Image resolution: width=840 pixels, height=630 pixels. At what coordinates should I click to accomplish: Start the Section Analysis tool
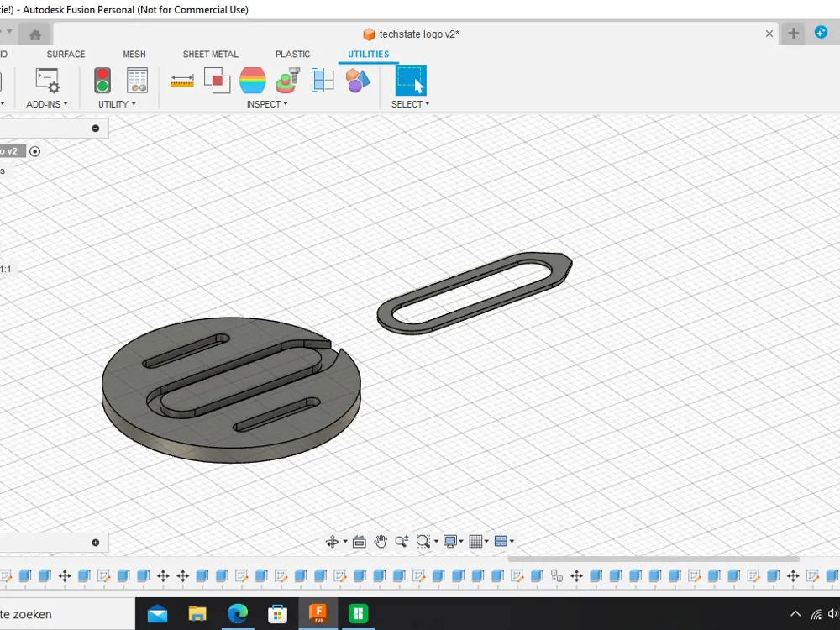[323, 81]
